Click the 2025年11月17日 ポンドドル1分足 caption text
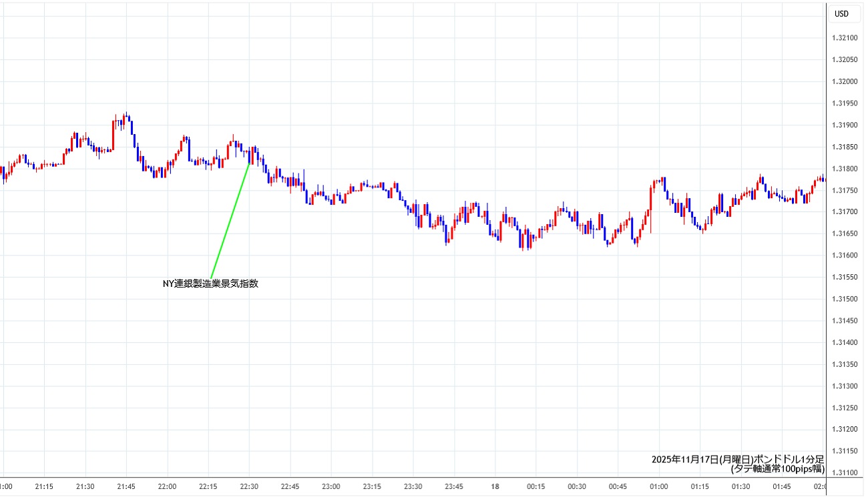Viewport: 868px width, 497px height. click(738, 459)
